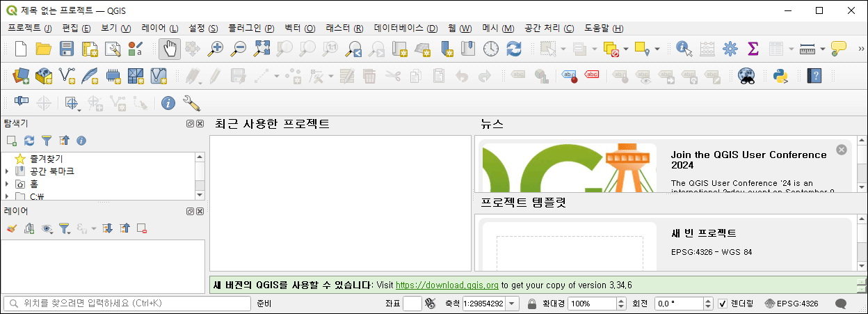Viewport: 868px width, 314px height.
Task: Select the Zoom In magnifier tool
Action: tap(216, 49)
